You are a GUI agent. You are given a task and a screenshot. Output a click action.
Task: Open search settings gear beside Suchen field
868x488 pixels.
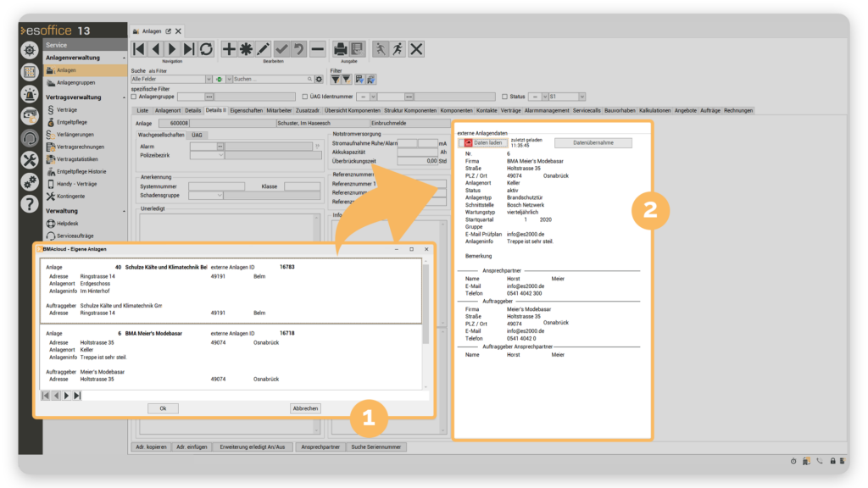coord(319,79)
